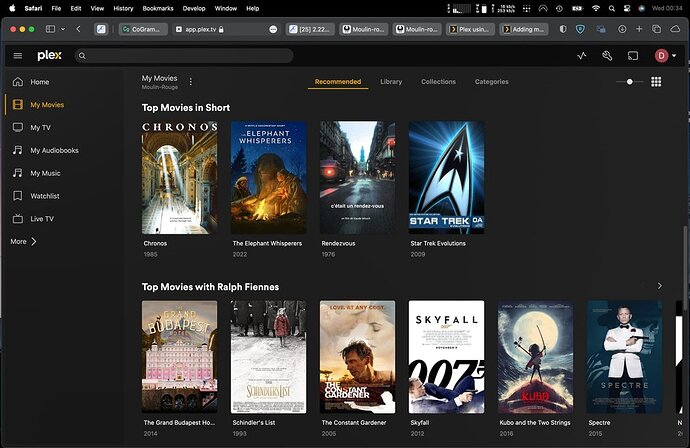
Task: Click the Live TV icon
Action: pyautogui.click(x=18, y=219)
